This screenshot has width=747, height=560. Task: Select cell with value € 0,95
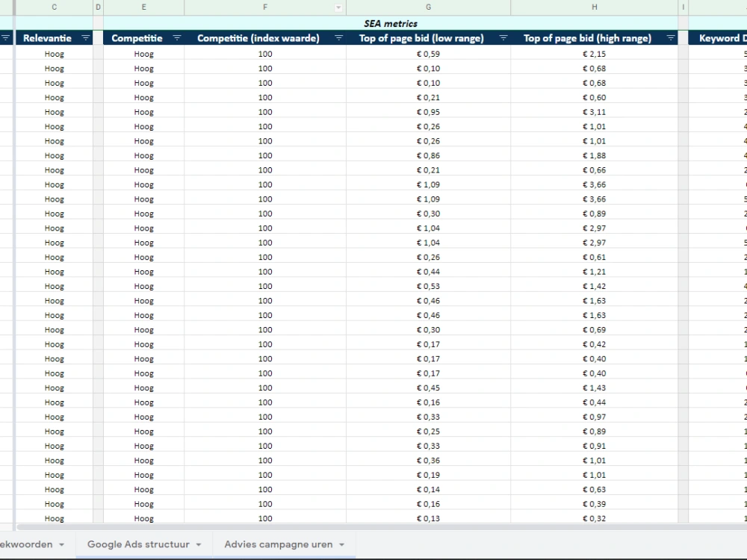428,112
